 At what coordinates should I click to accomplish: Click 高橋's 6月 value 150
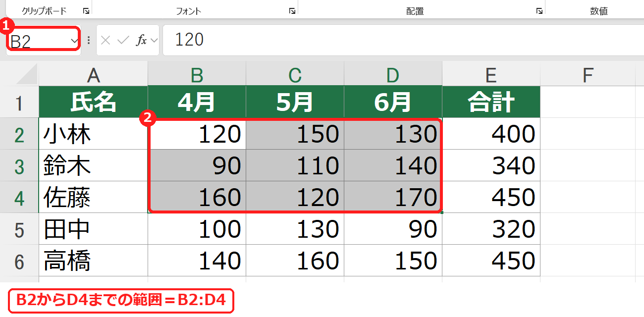pos(393,261)
